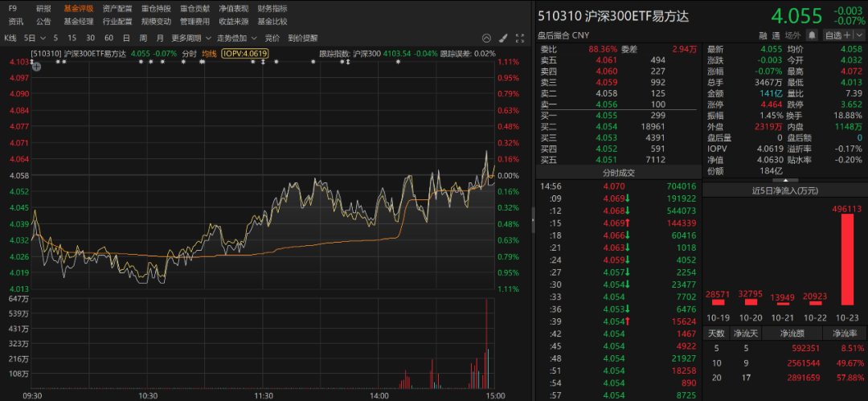Select the 15-minute period
Screen dimensions: 868x401
72,39
